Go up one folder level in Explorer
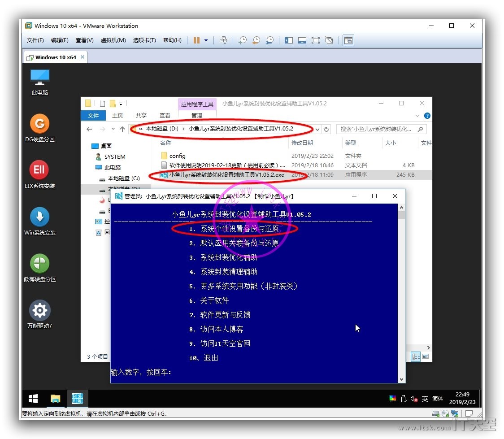This screenshot has height=439, width=504. click(122, 129)
